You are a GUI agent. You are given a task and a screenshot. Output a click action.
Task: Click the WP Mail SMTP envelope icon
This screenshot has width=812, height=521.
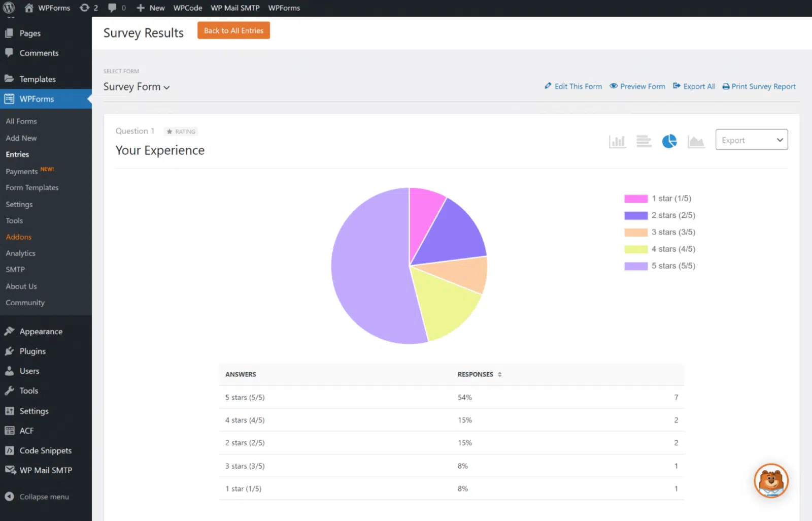pyautogui.click(x=10, y=470)
